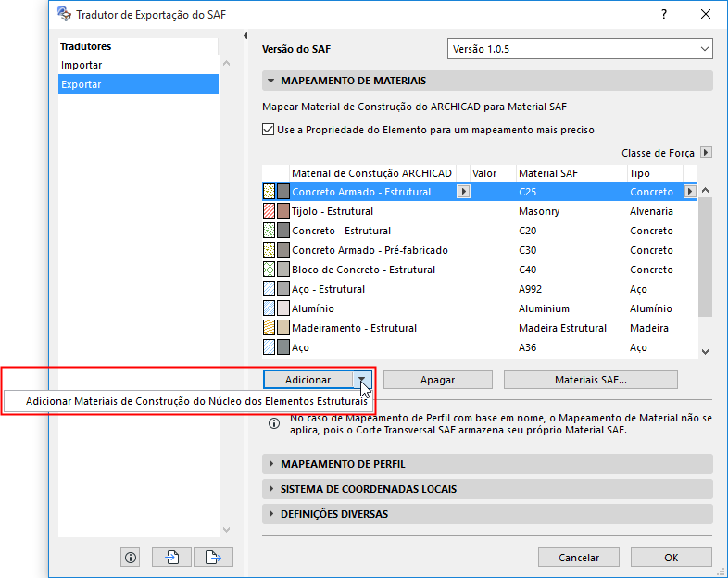Click the Apagar button

click(x=438, y=380)
